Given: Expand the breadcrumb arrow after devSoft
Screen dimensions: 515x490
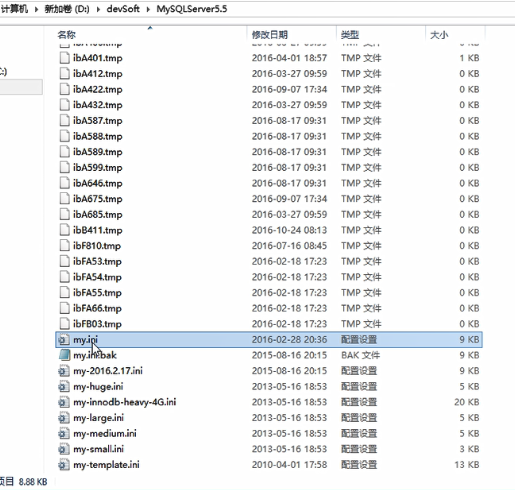Looking at the screenshot, I should [148, 9].
